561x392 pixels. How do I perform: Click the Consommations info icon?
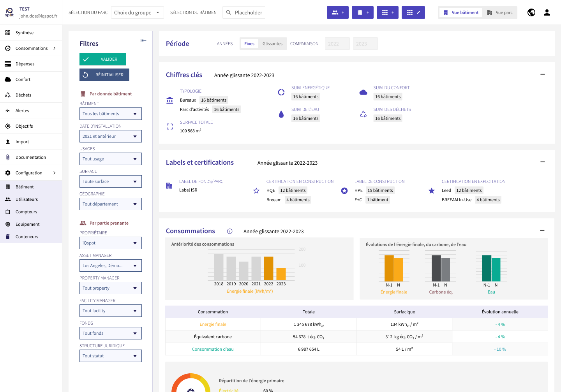[230, 231]
